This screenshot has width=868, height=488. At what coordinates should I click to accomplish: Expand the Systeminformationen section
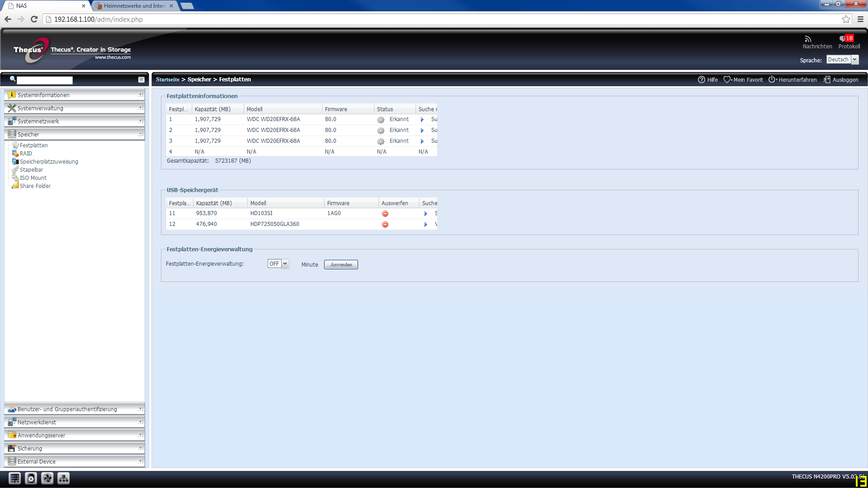141,94
